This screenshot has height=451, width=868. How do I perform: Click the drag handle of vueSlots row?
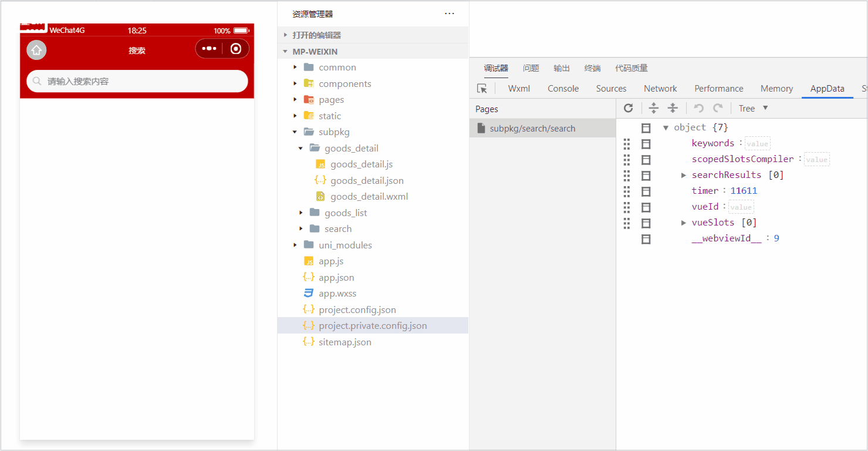pos(627,223)
